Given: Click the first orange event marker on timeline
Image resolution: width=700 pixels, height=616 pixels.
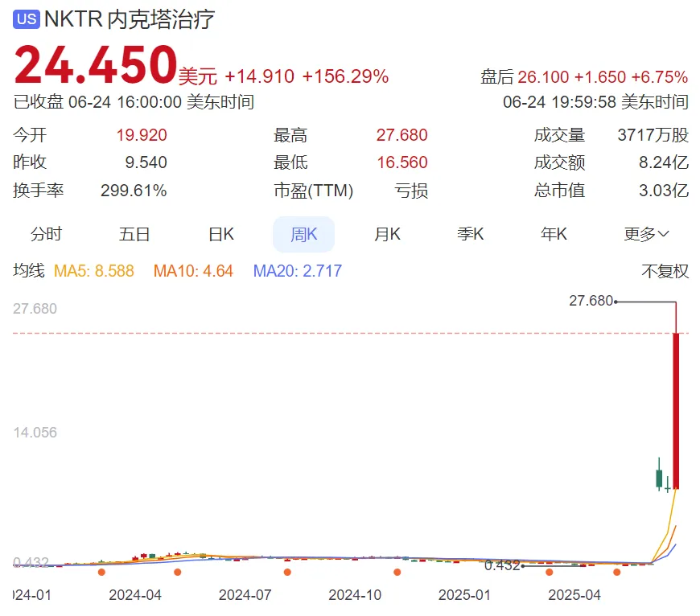Looking at the screenshot, I should (101, 573).
